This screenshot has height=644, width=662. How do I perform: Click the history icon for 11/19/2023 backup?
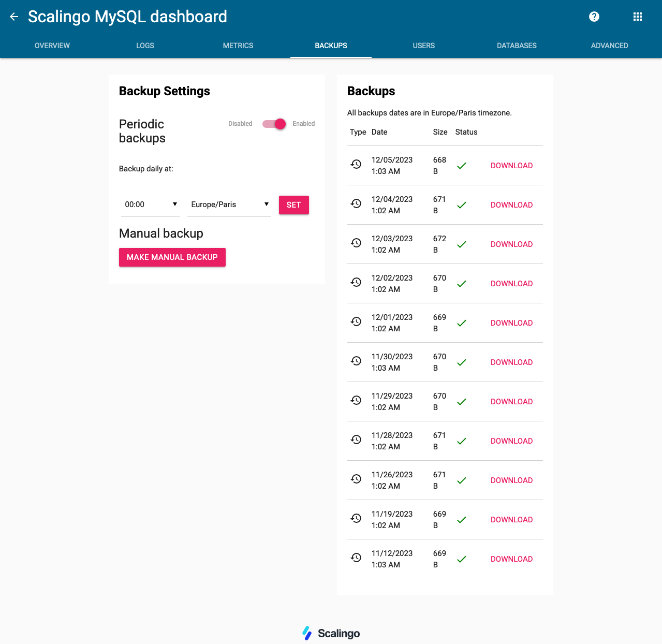(x=356, y=518)
